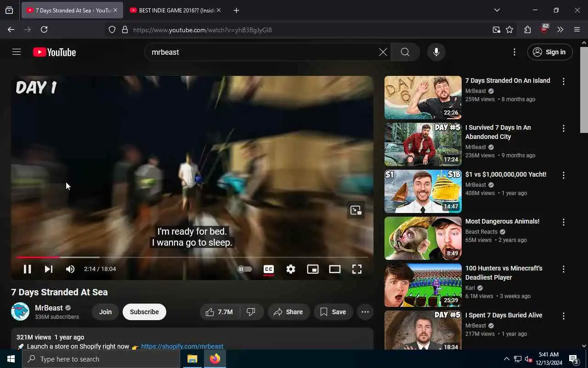Open $1 vs $1,000,000,000 Yacht thumbnail

tap(423, 191)
